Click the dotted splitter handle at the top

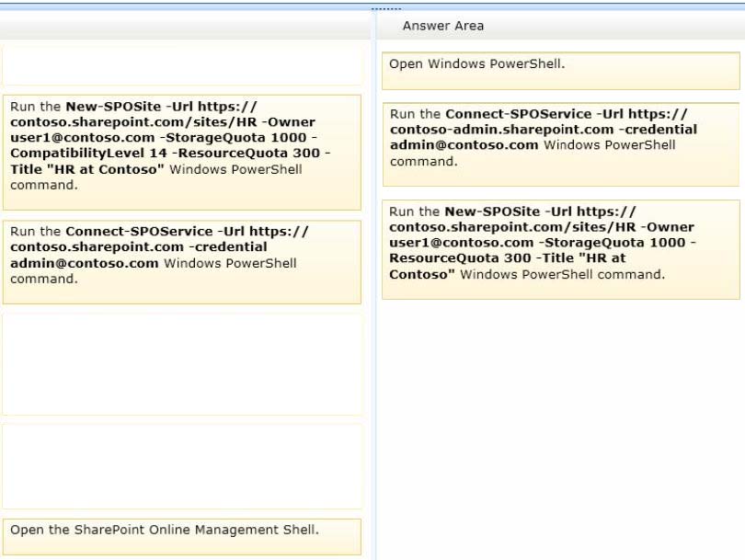[x=385, y=8]
